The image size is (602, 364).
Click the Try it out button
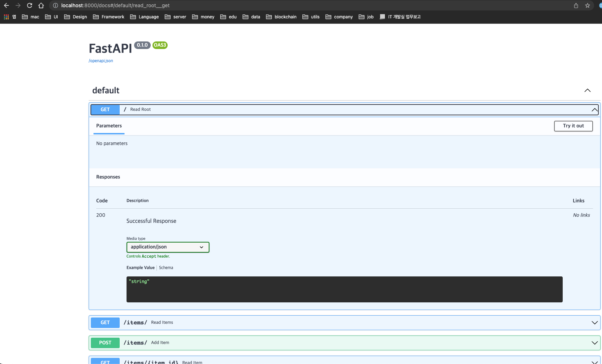(573, 126)
